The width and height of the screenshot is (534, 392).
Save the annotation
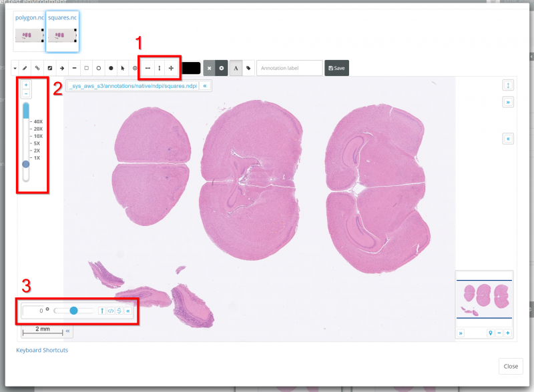coord(336,68)
